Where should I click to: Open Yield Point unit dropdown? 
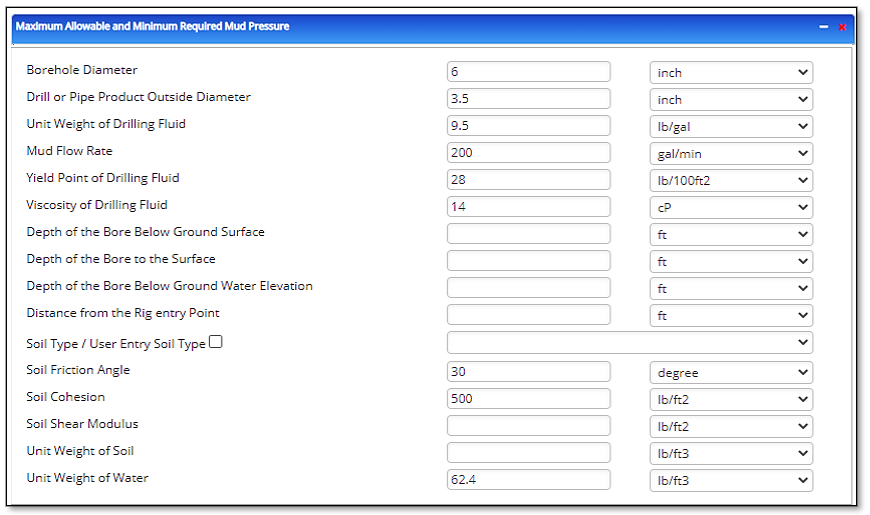(731, 180)
